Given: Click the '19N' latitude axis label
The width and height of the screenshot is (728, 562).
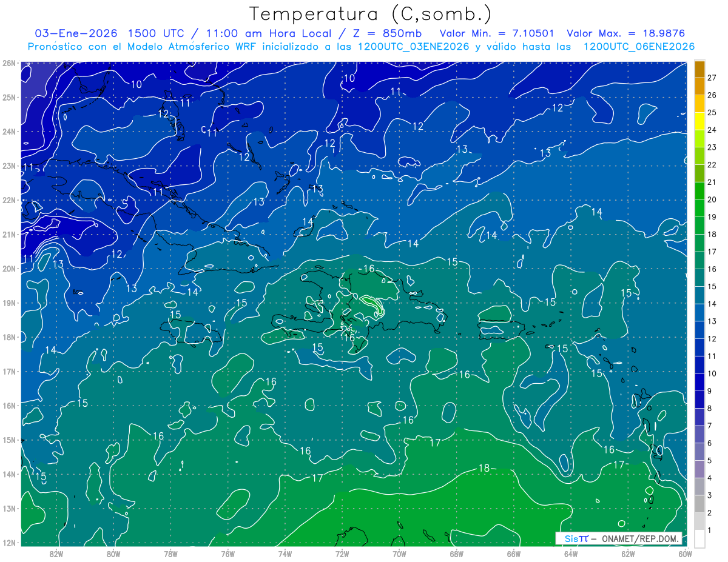Looking at the screenshot, I should [x=8, y=303].
